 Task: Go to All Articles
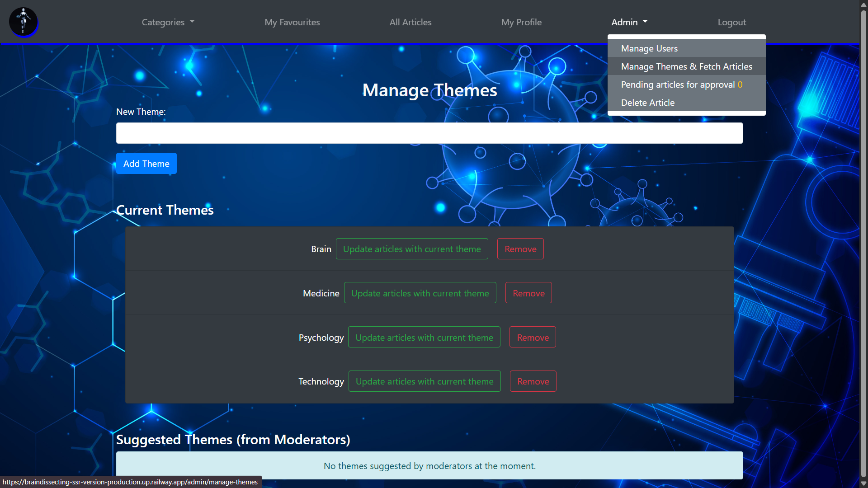410,22
